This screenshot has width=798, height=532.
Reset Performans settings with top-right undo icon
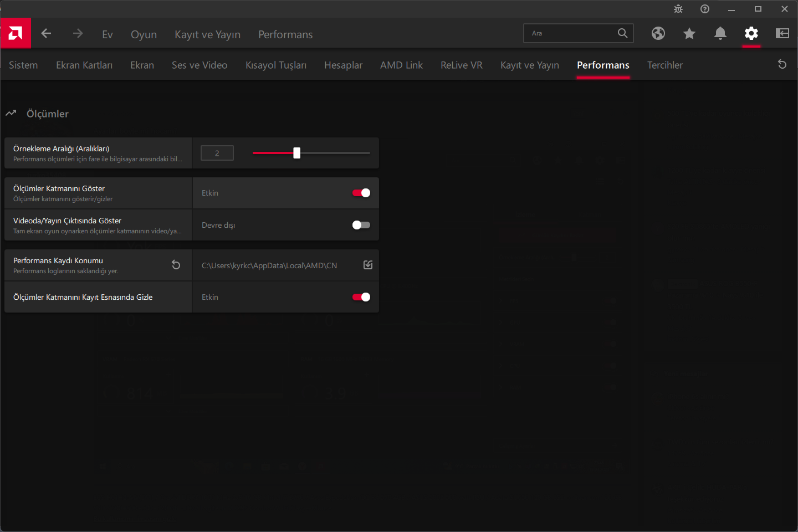pyautogui.click(x=782, y=64)
